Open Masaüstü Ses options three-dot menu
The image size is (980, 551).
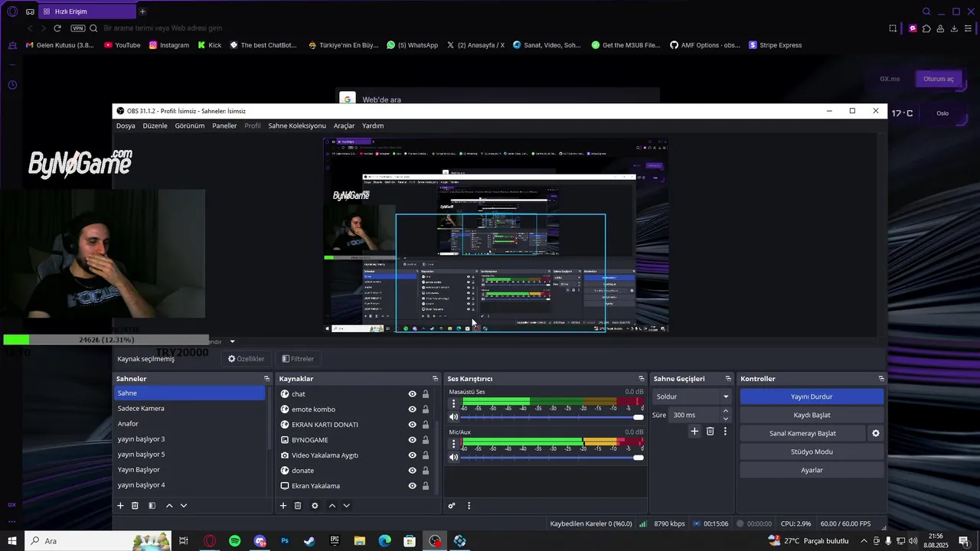[x=453, y=403]
